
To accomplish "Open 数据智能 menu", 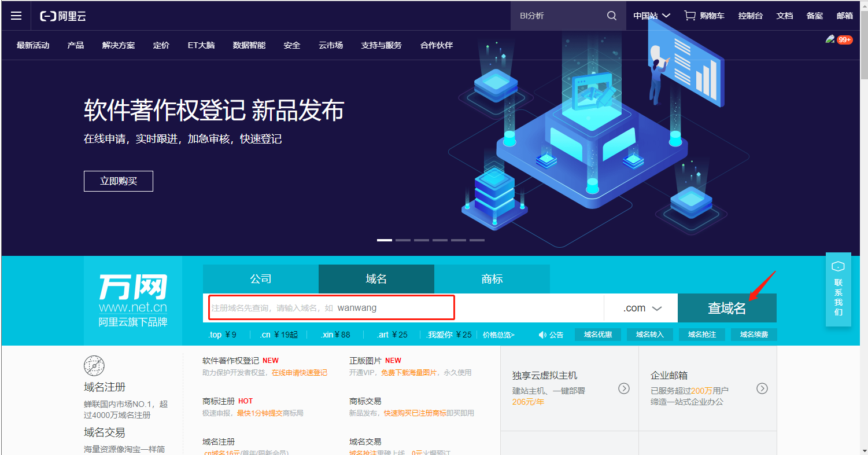I will pos(249,45).
